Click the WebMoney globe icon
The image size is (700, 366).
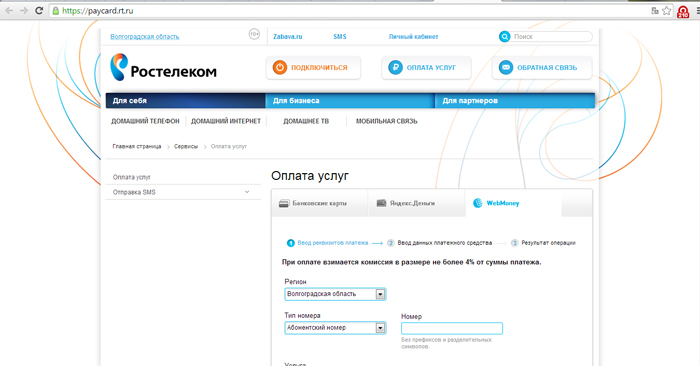tap(478, 203)
